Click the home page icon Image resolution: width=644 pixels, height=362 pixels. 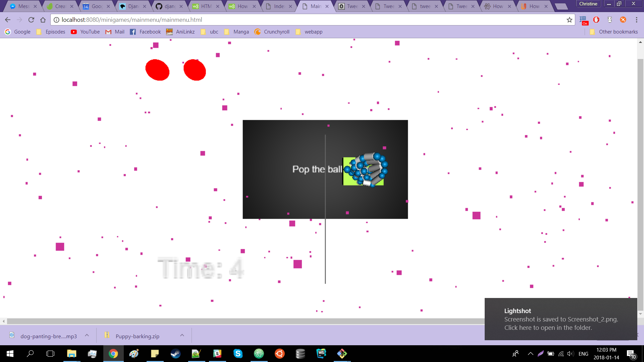click(x=43, y=20)
